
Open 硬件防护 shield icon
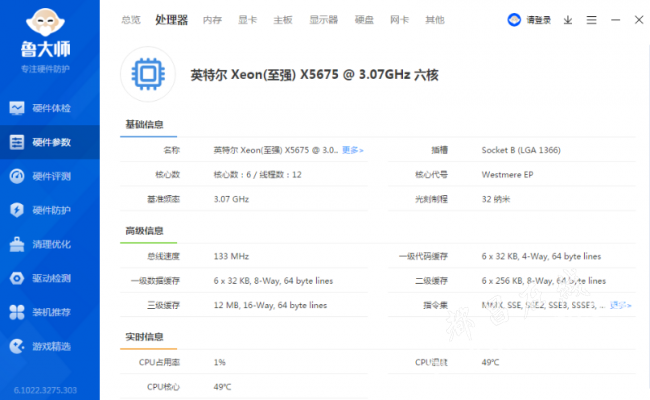point(17,210)
